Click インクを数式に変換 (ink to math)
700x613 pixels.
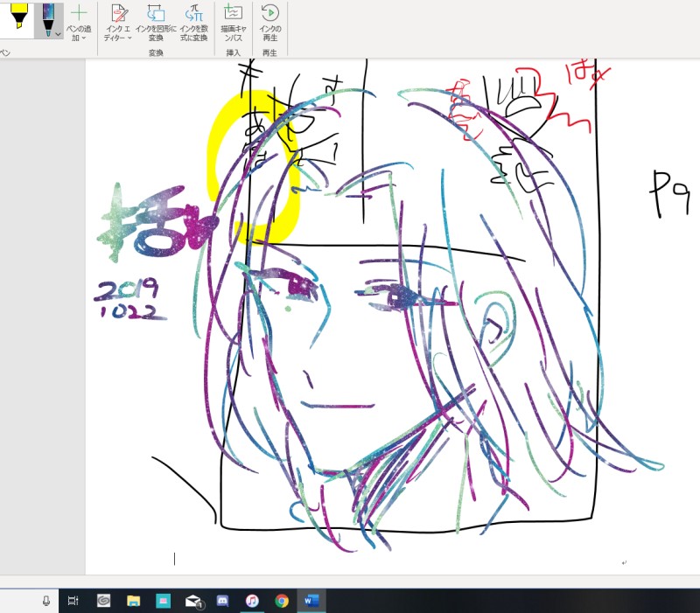pos(193,23)
